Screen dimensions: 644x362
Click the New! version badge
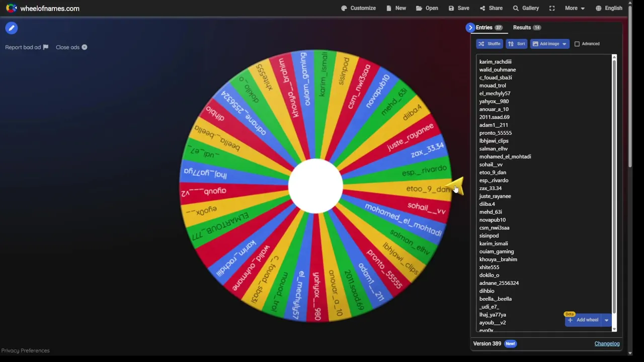(x=510, y=344)
